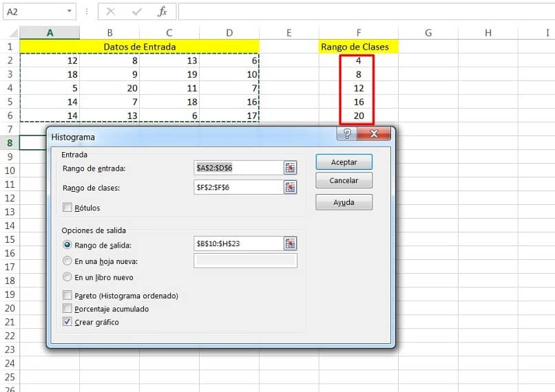Click the formula bar cancel X icon
Screen dimensions: 555x392
coord(111,12)
